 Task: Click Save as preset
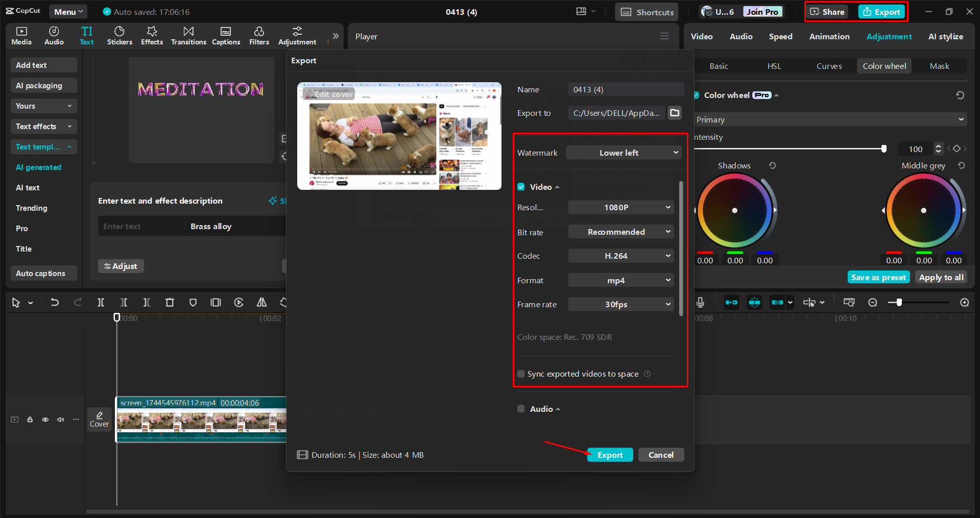(878, 277)
